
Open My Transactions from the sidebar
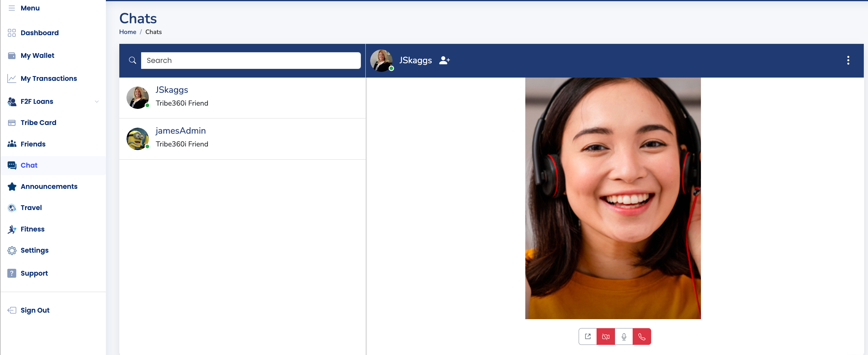point(49,78)
